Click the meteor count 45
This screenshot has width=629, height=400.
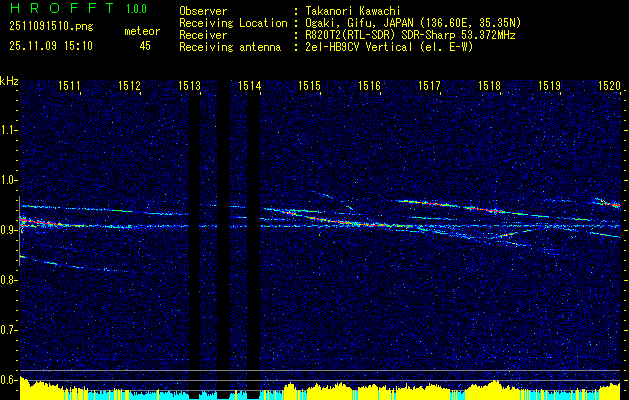pyautogui.click(x=145, y=46)
